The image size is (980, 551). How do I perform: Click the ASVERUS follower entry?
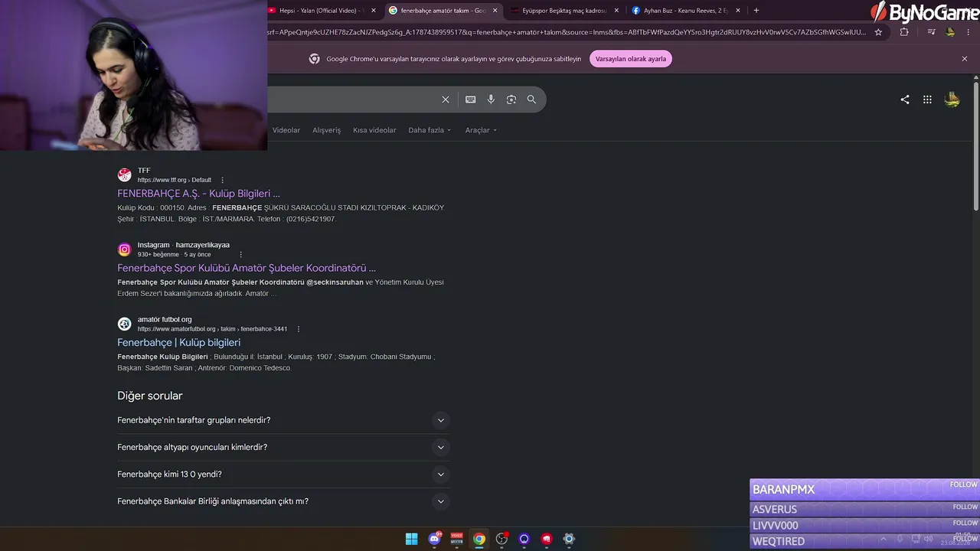864,509
